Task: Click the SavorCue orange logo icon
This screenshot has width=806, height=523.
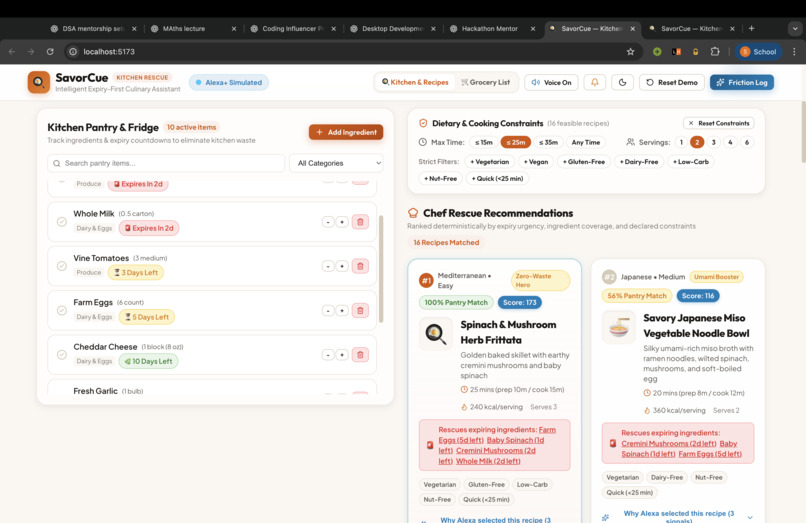Action: [x=39, y=82]
